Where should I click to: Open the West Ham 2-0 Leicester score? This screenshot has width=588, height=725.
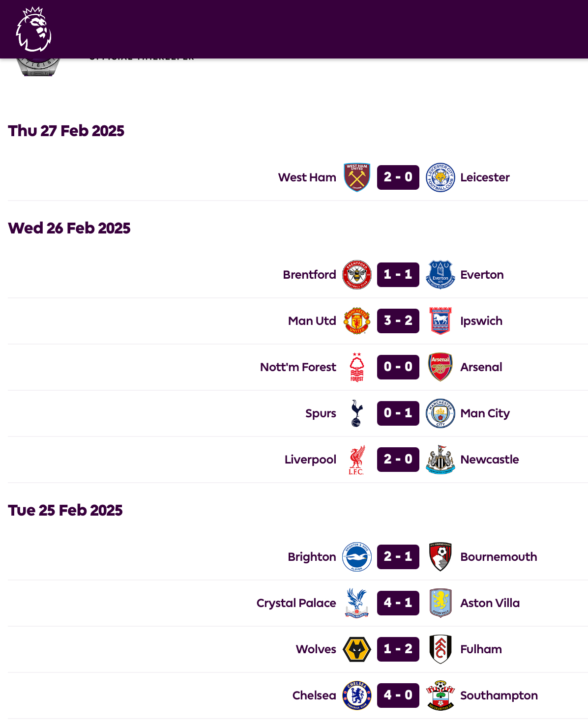(398, 177)
